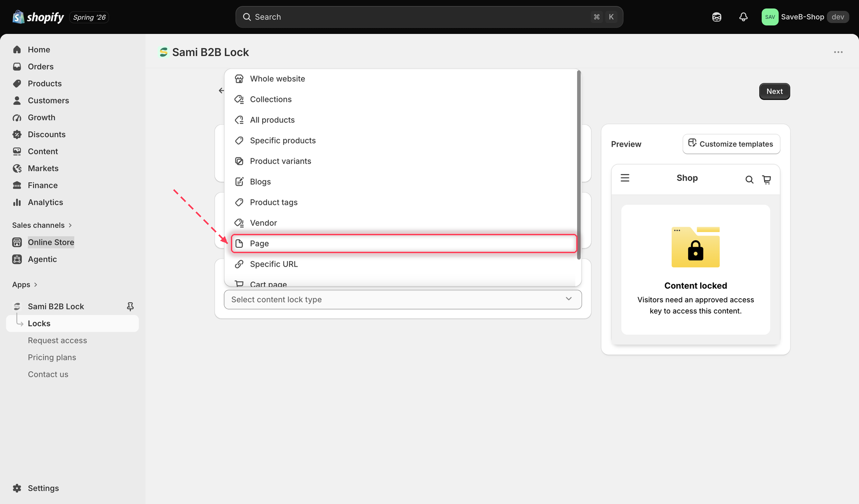Image resolution: width=859 pixels, height=504 pixels.
Task: Click the Settings gear icon
Action: (17, 488)
